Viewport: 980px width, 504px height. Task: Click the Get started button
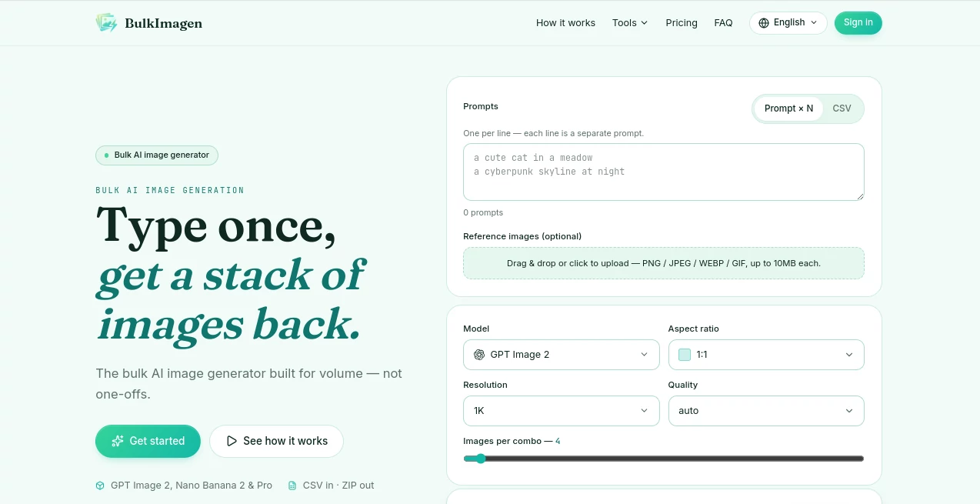click(148, 441)
